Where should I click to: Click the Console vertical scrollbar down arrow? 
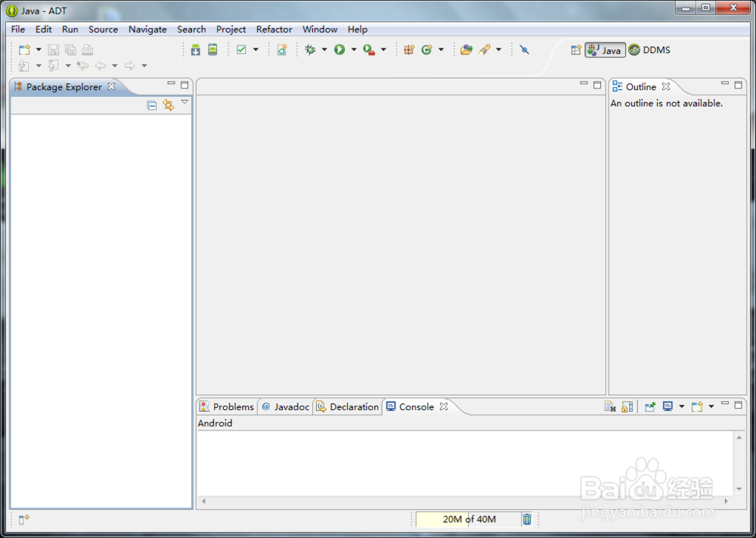(x=739, y=490)
